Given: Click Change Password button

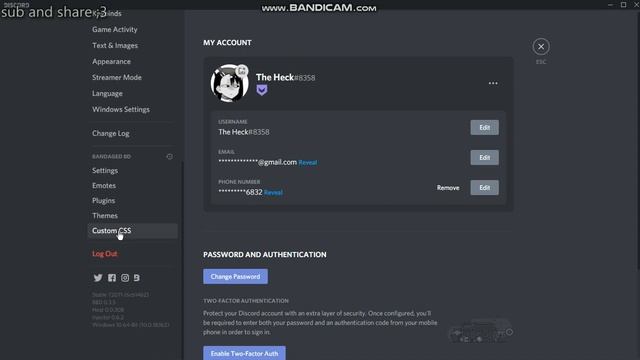Looking at the screenshot, I should [x=236, y=276].
